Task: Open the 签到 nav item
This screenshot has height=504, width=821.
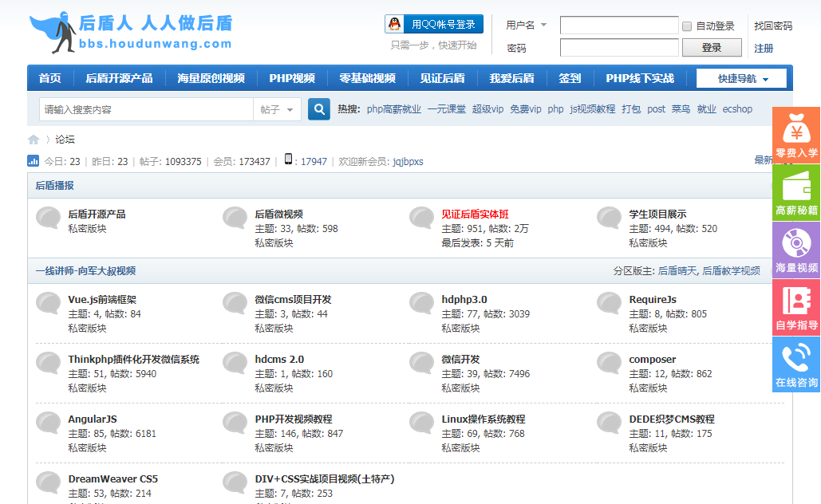Action: point(570,78)
